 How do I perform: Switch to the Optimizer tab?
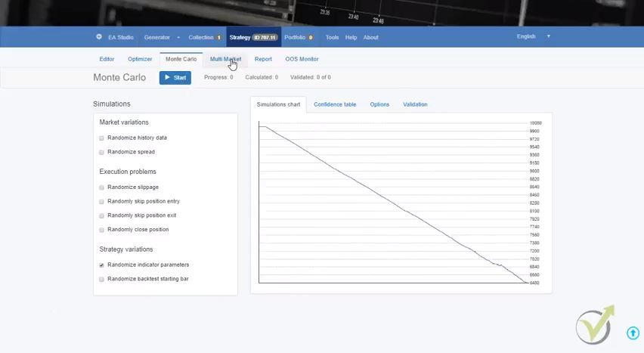(140, 59)
